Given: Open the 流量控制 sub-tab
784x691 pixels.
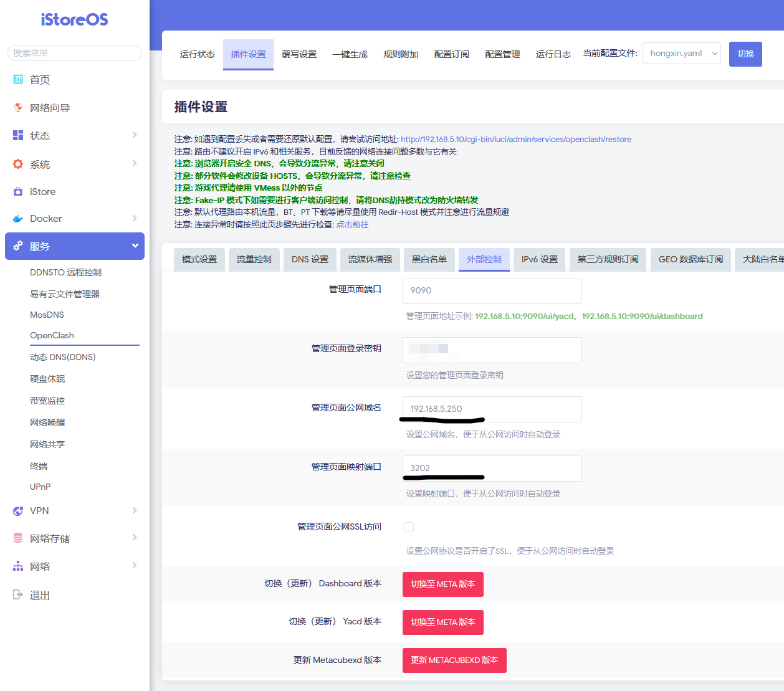Looking at the screenshot, I should [254, 260].
